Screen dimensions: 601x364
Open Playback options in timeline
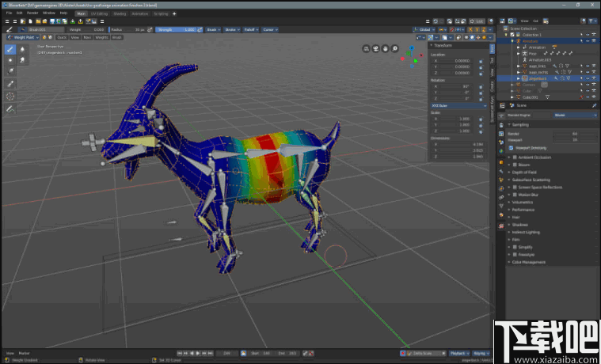[459, 353]
